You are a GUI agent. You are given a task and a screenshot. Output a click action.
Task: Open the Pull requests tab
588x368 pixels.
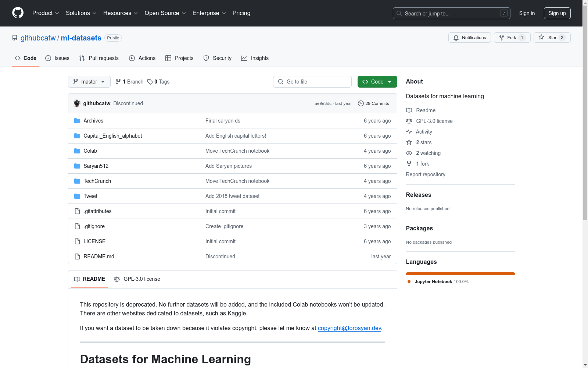click(x=99, y=58)
